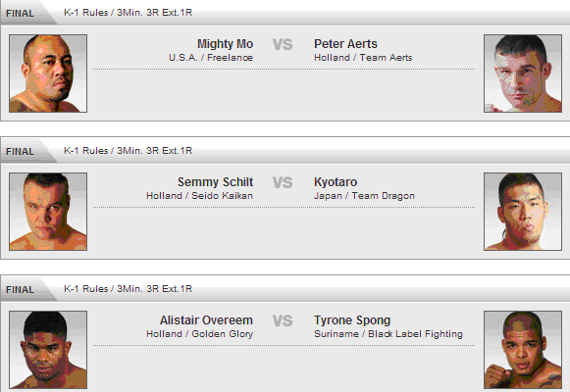
Task: Click Mighty Mo's fighter portrait
Action: (48, 73)
